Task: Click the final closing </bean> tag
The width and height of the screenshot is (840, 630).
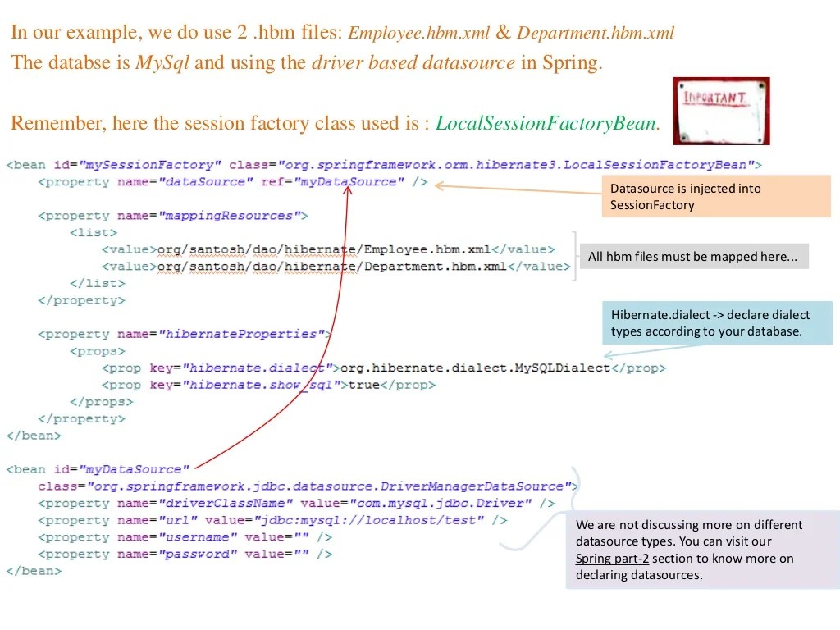Action: pos(34,571)
